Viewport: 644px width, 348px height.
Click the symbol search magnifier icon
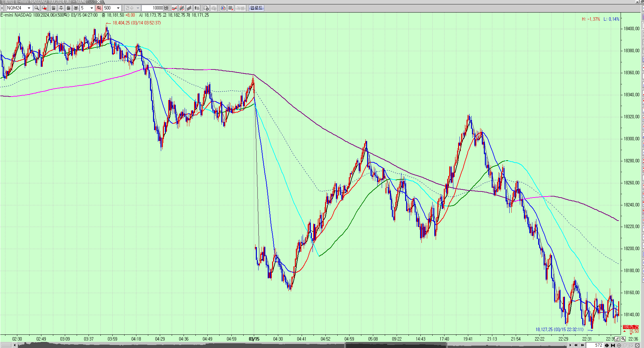pyautogui.click(x=37, y=8)
